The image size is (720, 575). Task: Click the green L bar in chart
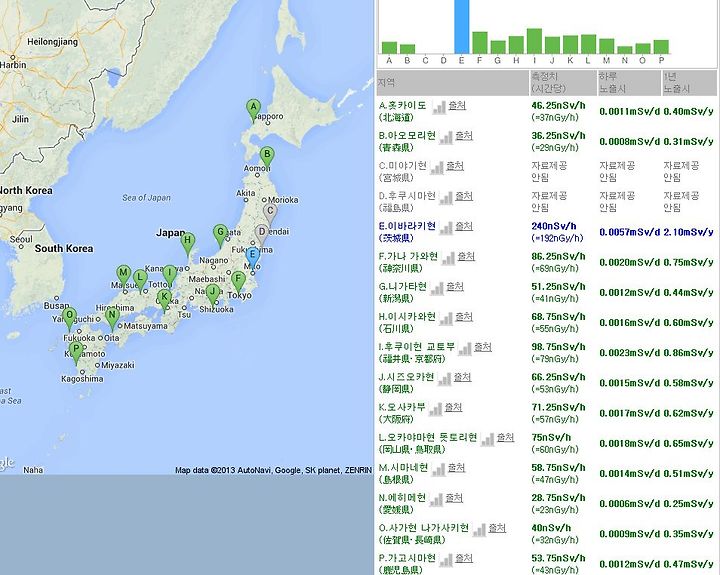pos(589,44)
